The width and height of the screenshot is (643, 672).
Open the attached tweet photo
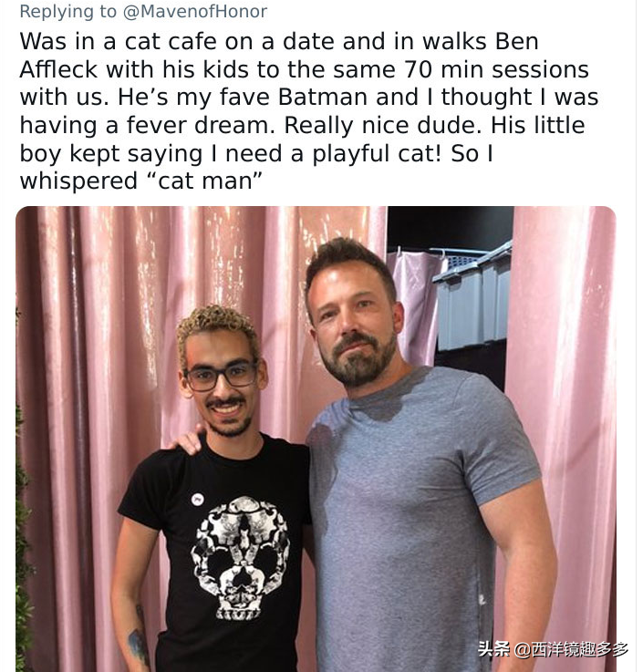click(316, 438)
